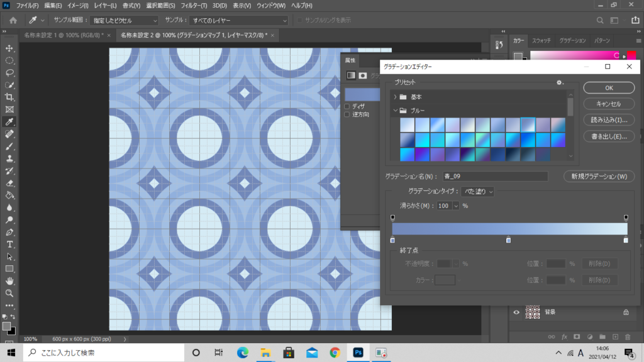The image size is (644, 362).
Task: Select the Type tool
Action: tap(9, 244)
